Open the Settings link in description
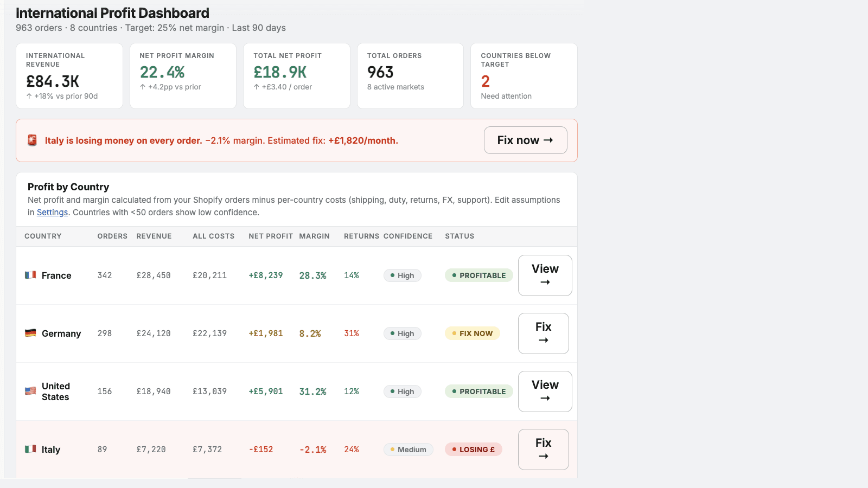This screenshot has height=488, width=868. [52, 213]
